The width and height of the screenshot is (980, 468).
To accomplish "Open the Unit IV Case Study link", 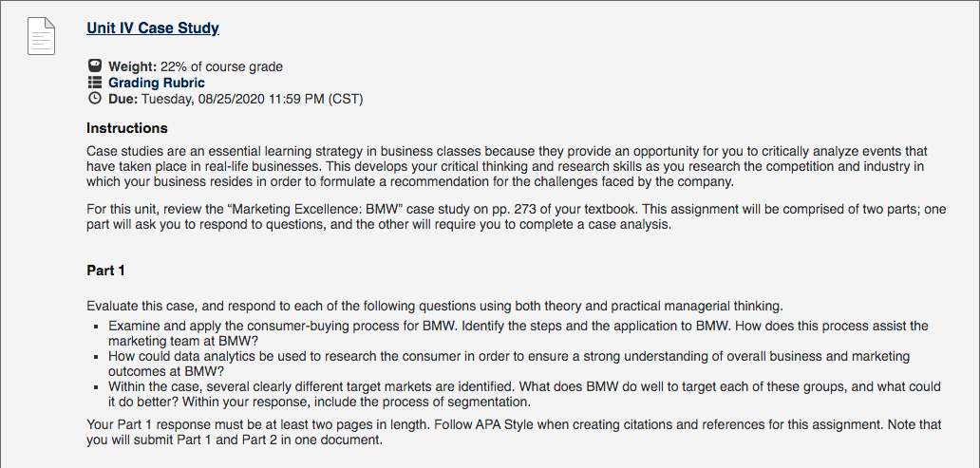I will pos(153,28).
